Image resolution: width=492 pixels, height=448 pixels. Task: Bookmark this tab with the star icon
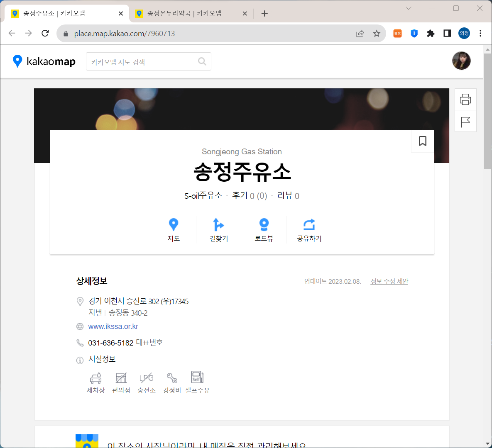(x=377, y=34)
